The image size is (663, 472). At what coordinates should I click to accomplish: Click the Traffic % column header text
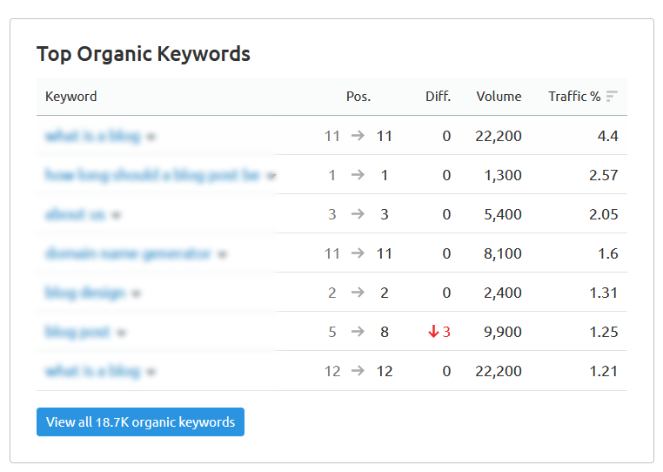tap(574, 97)
